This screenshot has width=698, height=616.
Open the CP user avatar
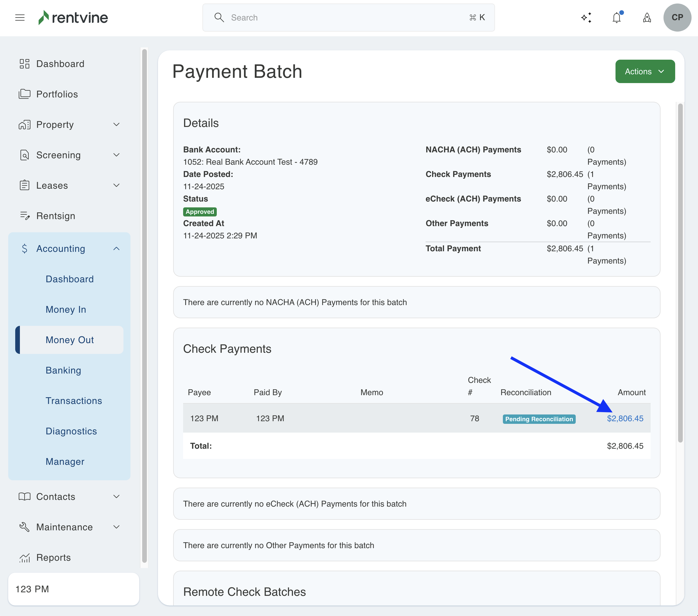pyautogui.click(x=677, y=18)
